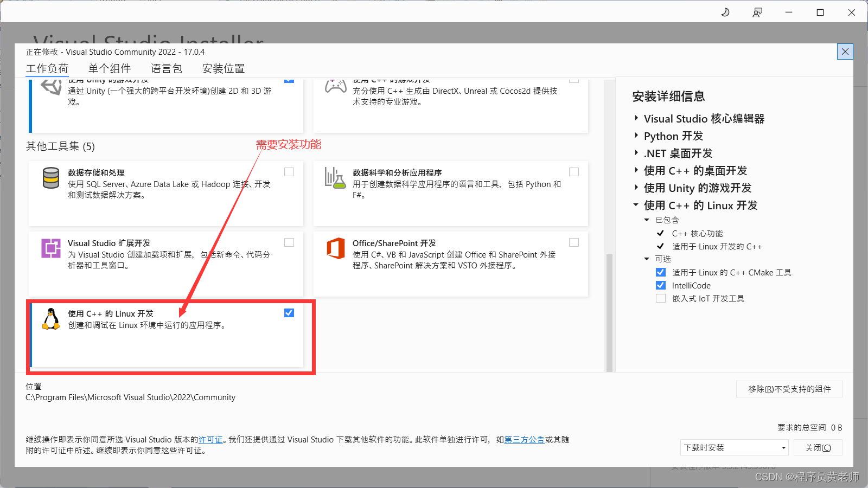The width and height of the screenshot is (868, 488).
Task: Click the C++ 核心功能 included item
Action: coord(697,233)
